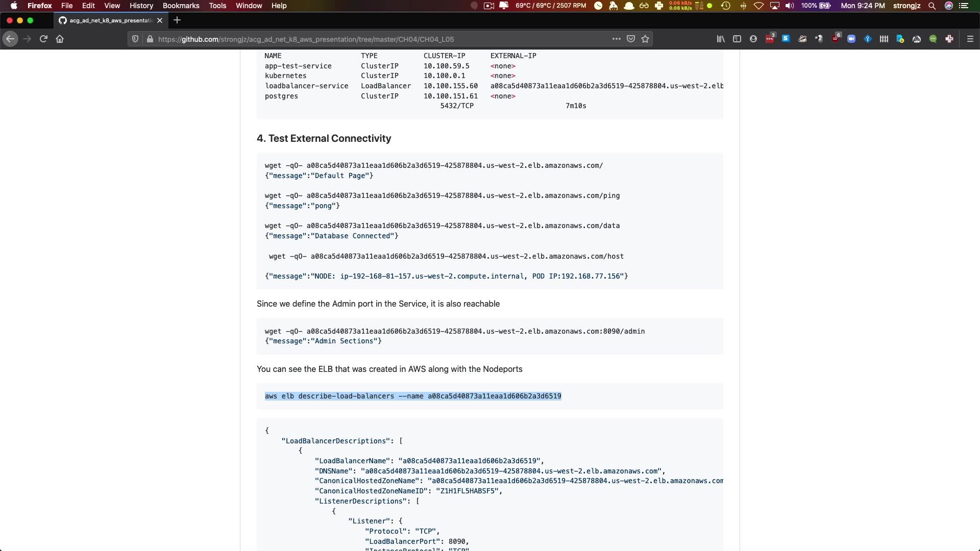980x551 pixels.
Task: Open Firefox hamburger application menu
Action: [x=970, y=39]
